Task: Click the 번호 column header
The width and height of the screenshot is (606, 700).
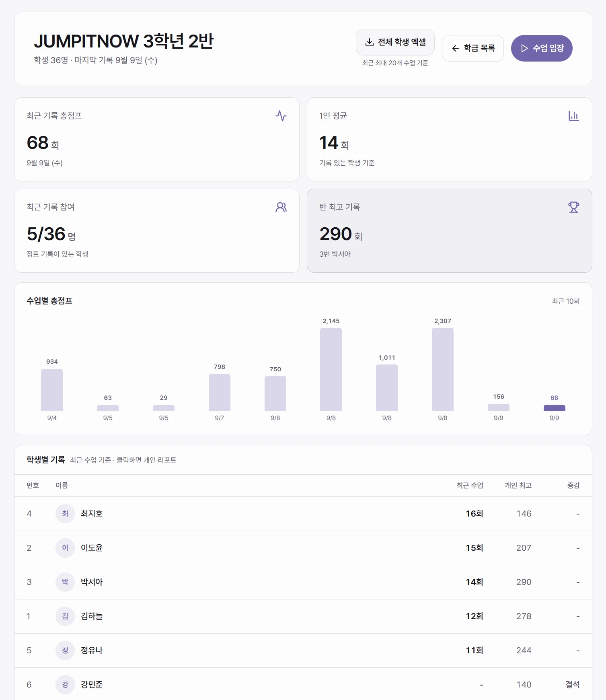Action: [x=33, y=486]
